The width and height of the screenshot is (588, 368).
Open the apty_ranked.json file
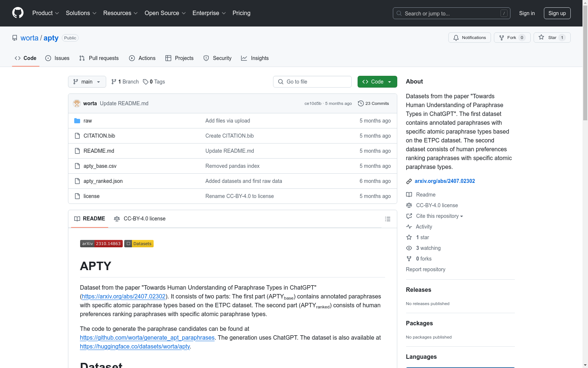pyautogui.click(x=103, y=181)
